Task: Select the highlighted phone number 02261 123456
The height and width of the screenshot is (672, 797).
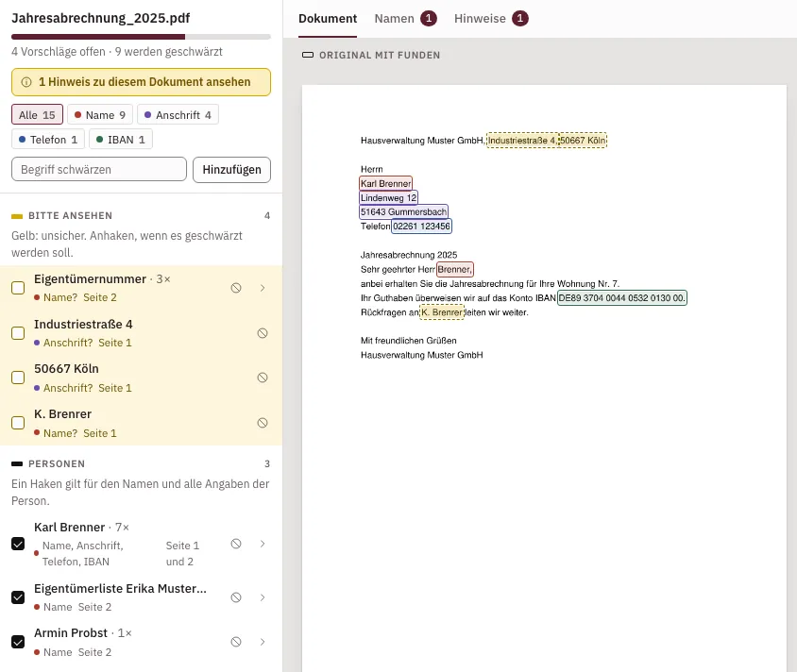Action: 421,226
